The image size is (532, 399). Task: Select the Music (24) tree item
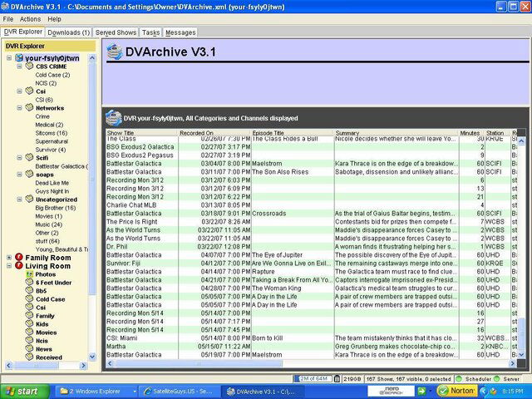[x=48, y=224]
